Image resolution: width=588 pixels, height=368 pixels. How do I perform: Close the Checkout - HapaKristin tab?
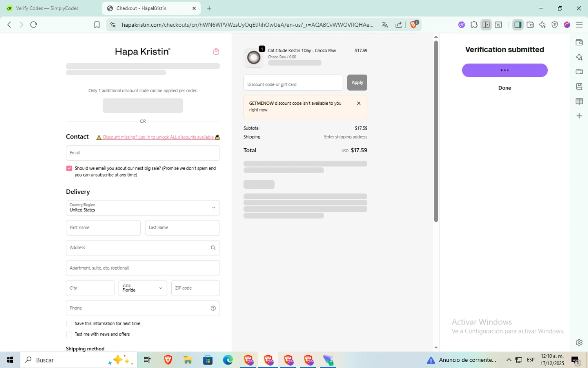coord(194,8)
